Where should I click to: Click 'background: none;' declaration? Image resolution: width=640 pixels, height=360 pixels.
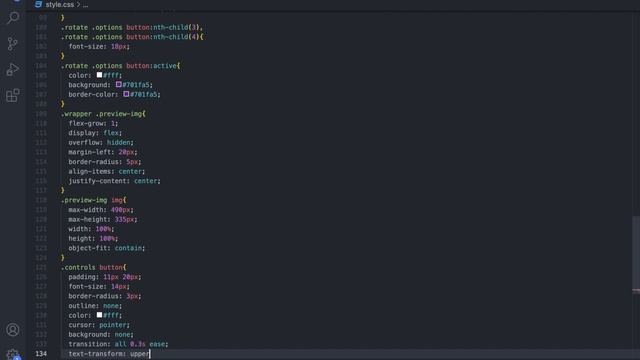(x=101, y=334)
